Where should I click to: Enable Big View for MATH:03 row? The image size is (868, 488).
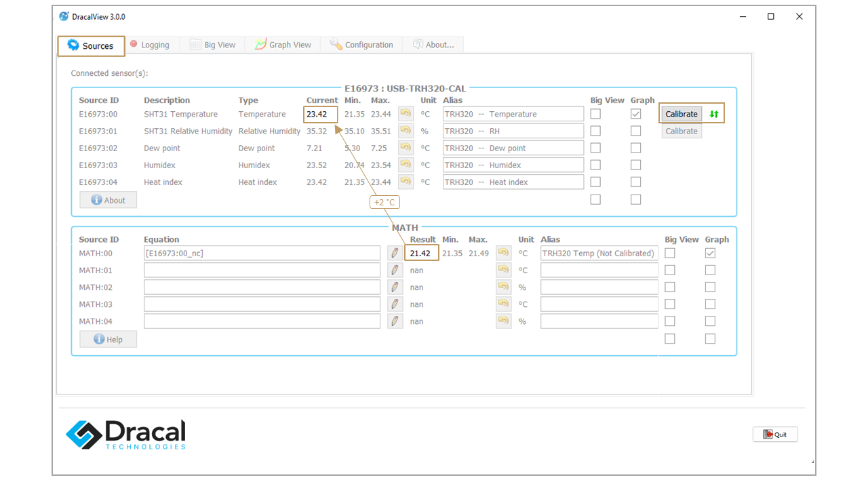click(x=670, y=304)
